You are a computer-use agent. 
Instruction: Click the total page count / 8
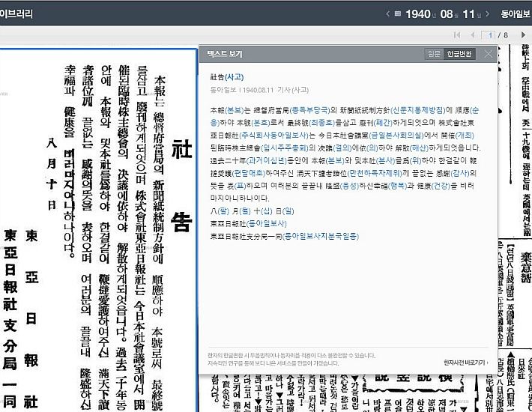click(x=503, y=35)
